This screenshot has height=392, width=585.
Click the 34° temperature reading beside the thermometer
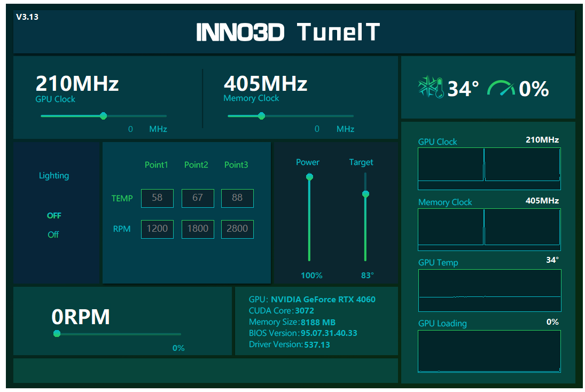click(x=463, y=89)
